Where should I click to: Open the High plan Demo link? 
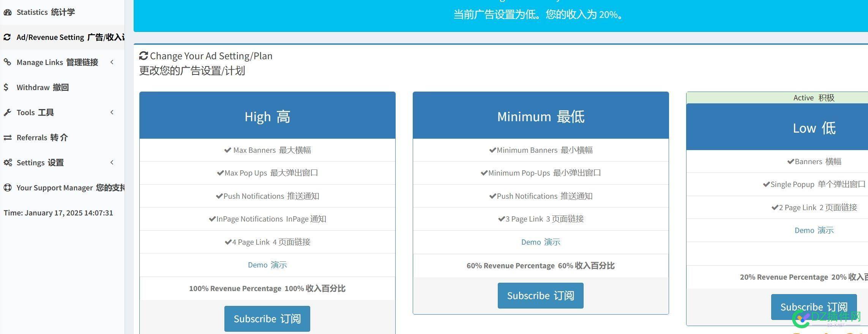pyautogui.click(x=267, y=265)
